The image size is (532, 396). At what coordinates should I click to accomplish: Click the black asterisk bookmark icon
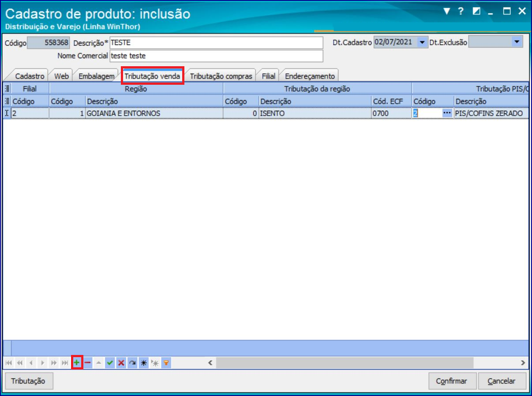pyautogui.click(x=143, y=363)
